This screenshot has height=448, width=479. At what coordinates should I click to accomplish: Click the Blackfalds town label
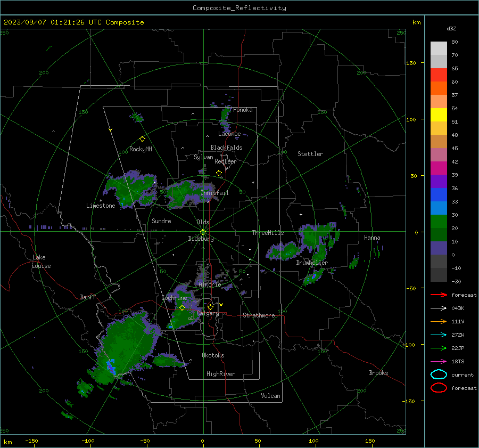(x=226, y=148)
